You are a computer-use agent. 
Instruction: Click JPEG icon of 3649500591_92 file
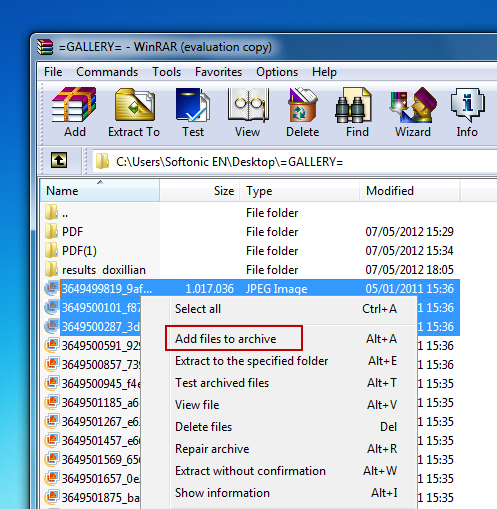(52, 345)
